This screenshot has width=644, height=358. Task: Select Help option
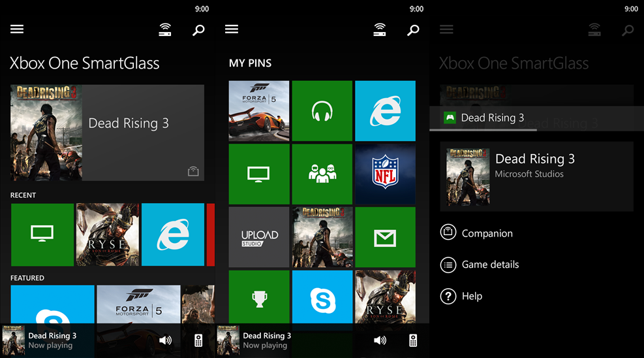[461, 296]
